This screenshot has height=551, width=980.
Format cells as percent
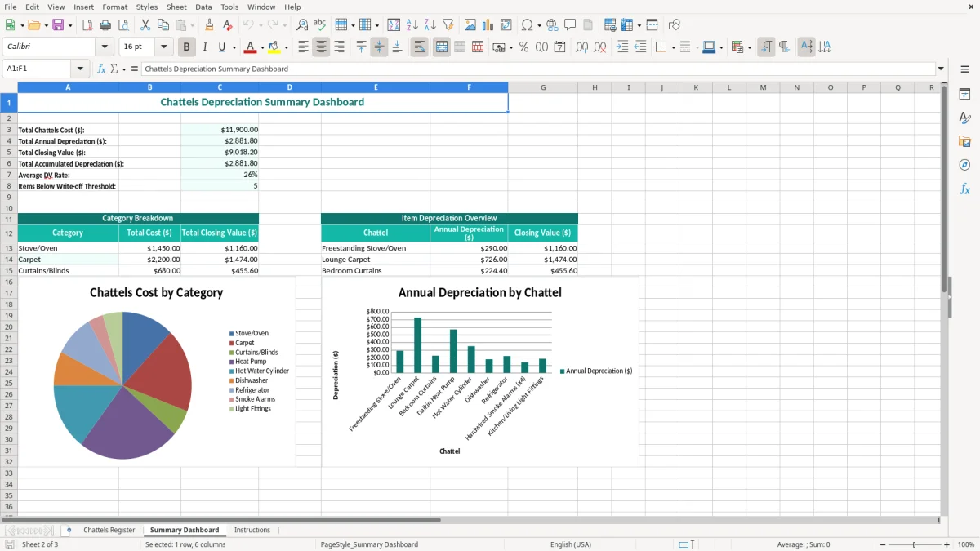pyautogui.click(x=523, y=47)
